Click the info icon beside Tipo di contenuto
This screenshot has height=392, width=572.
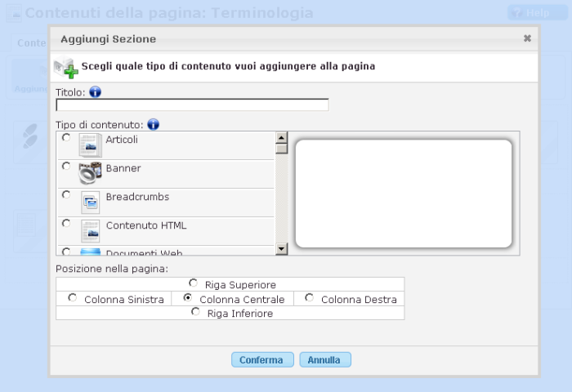(153, 125)
